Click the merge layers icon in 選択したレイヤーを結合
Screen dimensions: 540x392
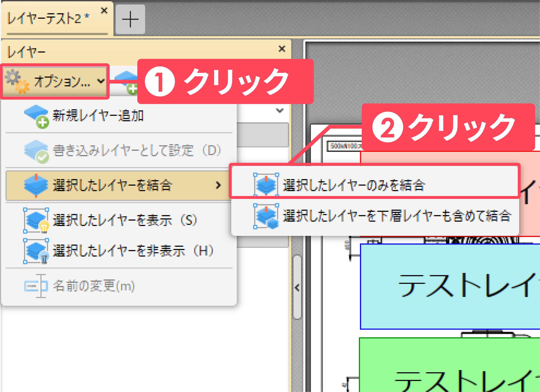point(36,186)
